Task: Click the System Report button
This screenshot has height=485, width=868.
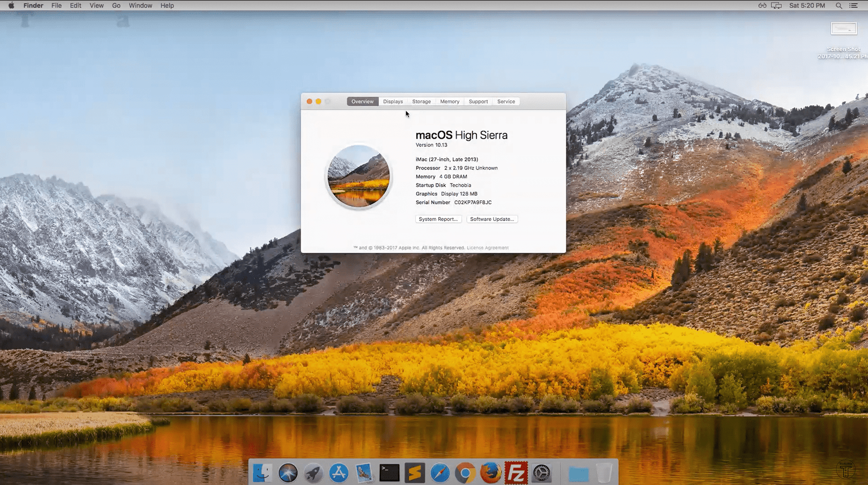Action: (438, 219)
